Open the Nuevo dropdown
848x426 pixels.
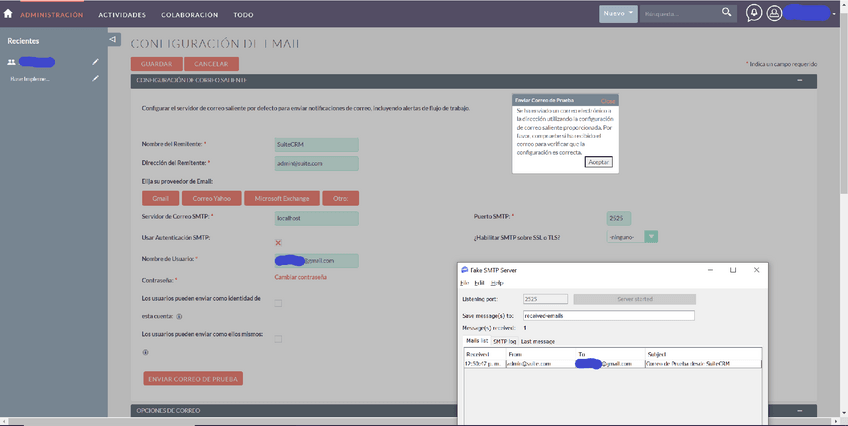click(x=618, y=14)
